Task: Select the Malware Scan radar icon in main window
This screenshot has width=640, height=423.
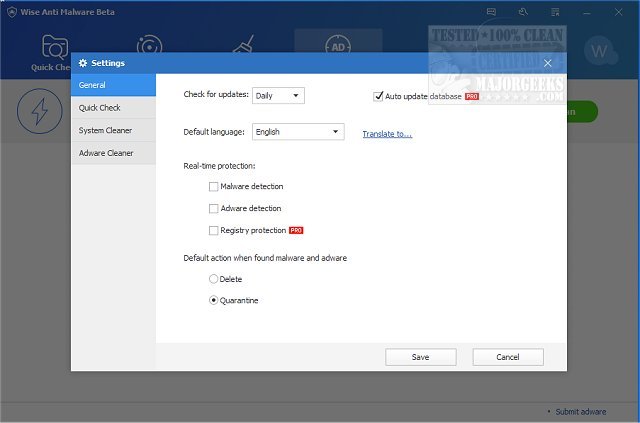Action: pyautogui.click(x=149, y=45)
